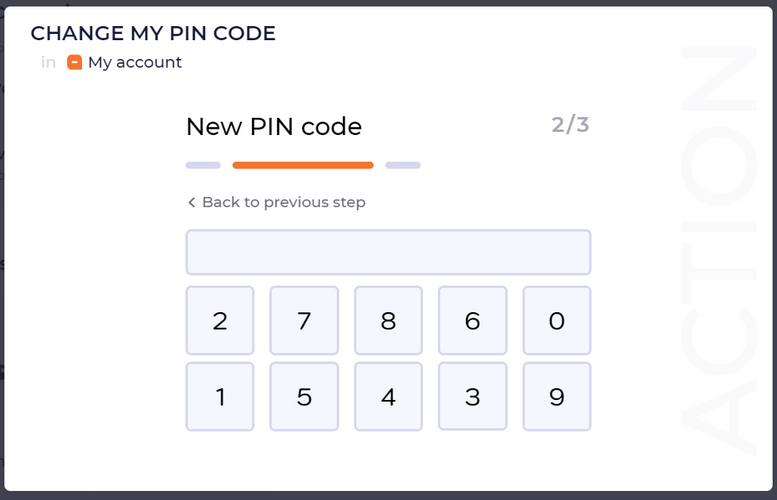The image size is (777, 500).
Task: Select the 4 key
Action: coord(388,397)
